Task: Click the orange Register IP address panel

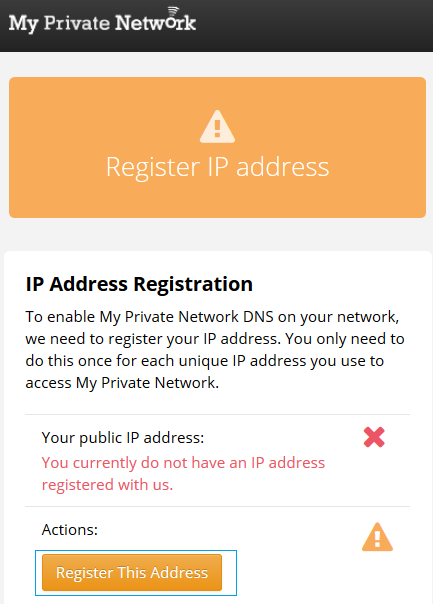Action: tap(217, 148)
